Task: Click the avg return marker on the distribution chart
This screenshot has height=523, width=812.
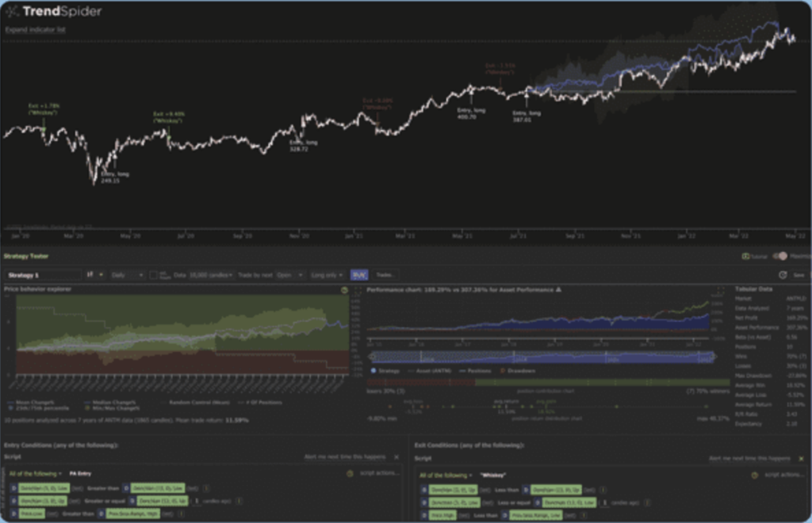Action: (x=505, y=407)
